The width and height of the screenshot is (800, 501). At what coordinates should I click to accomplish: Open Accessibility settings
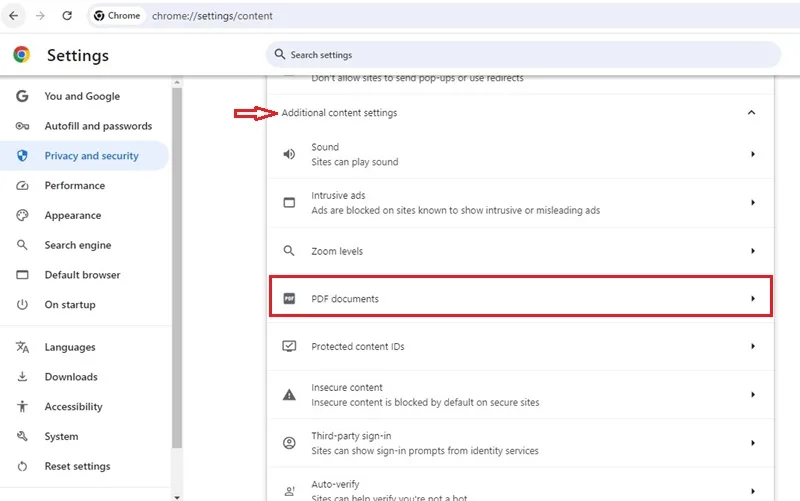(84, 407)
